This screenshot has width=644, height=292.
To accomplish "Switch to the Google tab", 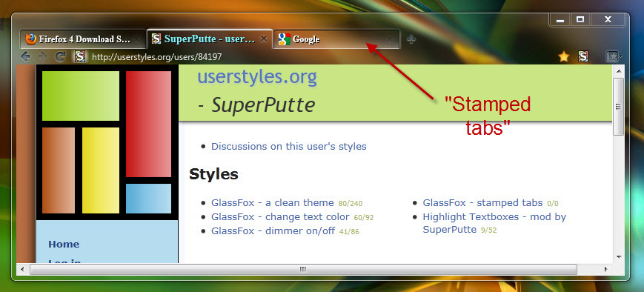I will (336, 39).
